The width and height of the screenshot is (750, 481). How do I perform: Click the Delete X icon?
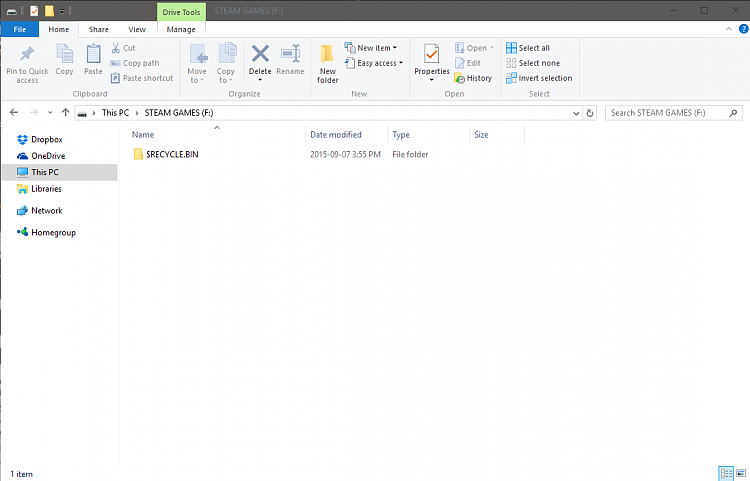[x=260, y=54]
